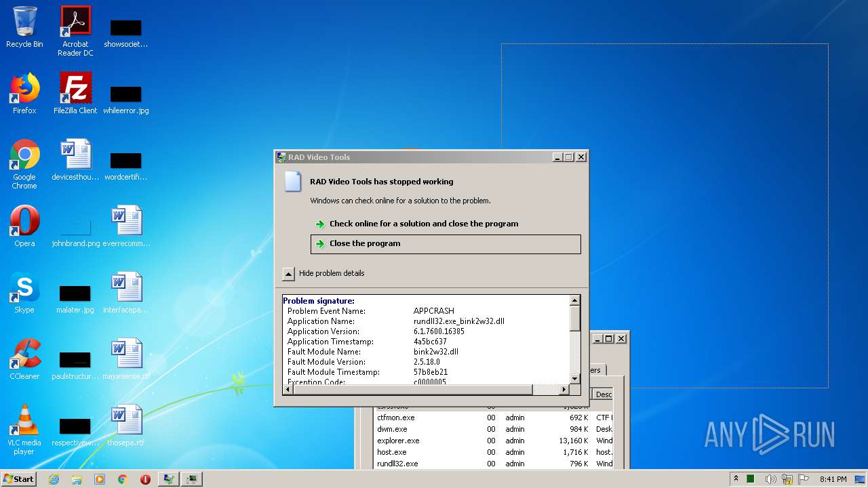Image resolution: width=868 pixels, height=488 pixels.
Task: Open the Recycle Bin desktop icon
Action: point(24,27)
